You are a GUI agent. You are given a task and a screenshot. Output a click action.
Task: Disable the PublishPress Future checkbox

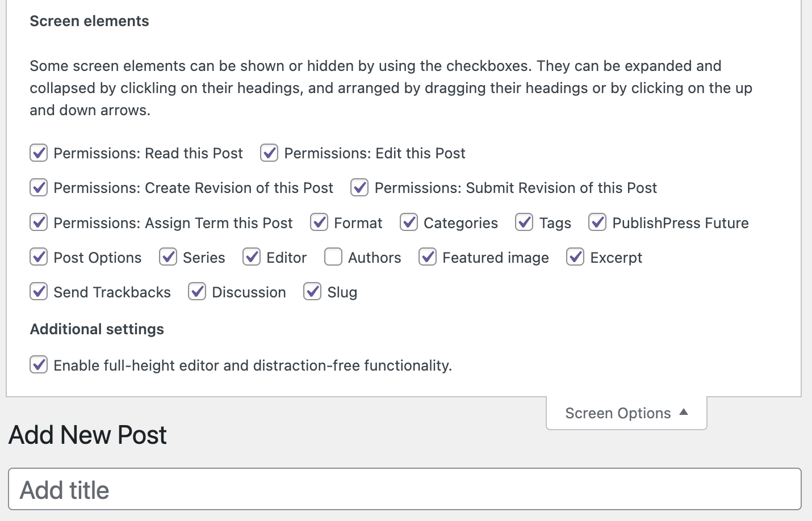[597, 223]
